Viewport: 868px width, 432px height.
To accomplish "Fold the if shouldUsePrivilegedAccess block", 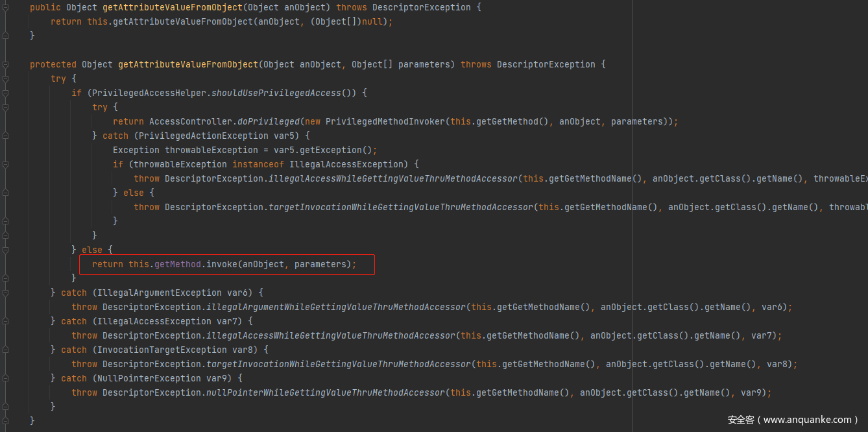I will pos(5,93).
